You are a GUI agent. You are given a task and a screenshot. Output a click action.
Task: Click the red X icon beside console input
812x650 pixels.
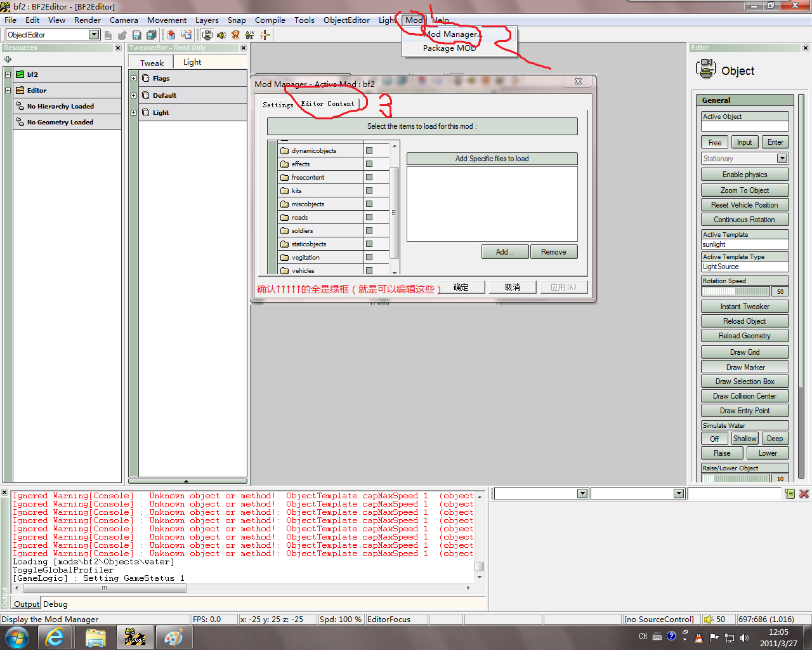(804, 493)
